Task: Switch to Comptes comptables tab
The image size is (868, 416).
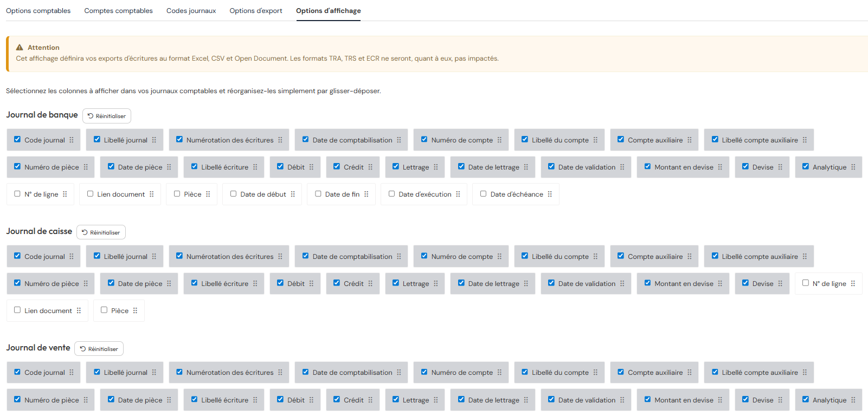Action: [x=118, y=11]
